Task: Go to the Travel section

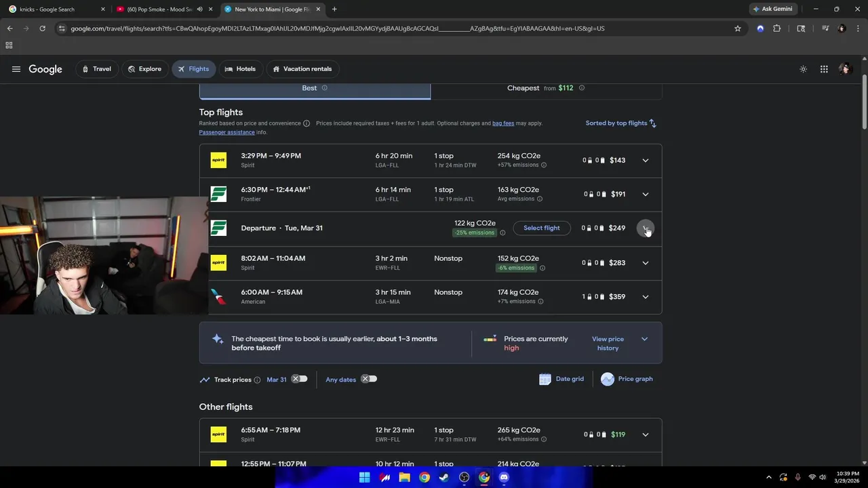Action: 97,69
